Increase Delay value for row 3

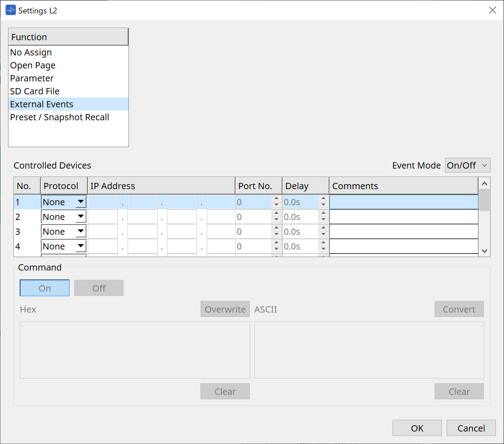(323, 228)
